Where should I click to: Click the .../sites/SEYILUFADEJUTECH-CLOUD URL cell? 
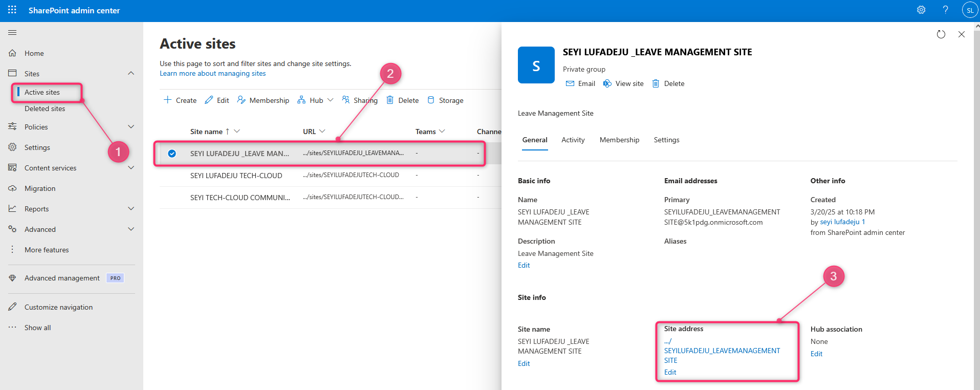[351, 175]
